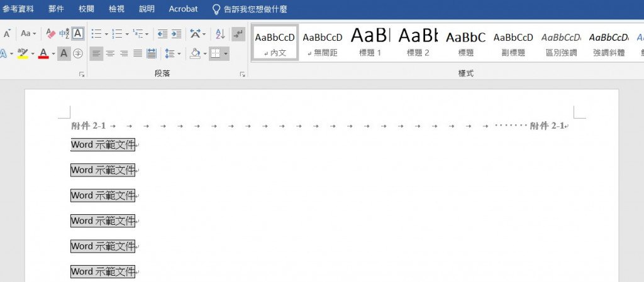The height and width of the screenshot is (282, 644).
Task: Open the paragraph dialog launcher
Action: (x=242, y=74)
